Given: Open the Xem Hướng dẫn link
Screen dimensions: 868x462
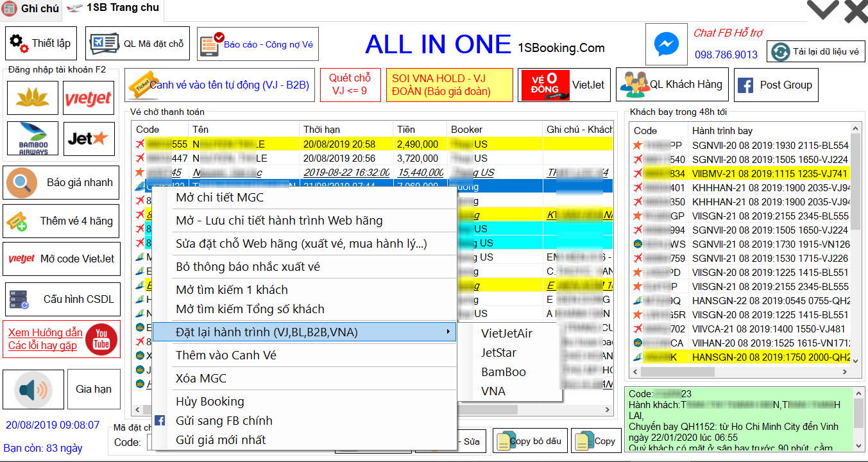Looking at the screenshot, I should 45,332.
